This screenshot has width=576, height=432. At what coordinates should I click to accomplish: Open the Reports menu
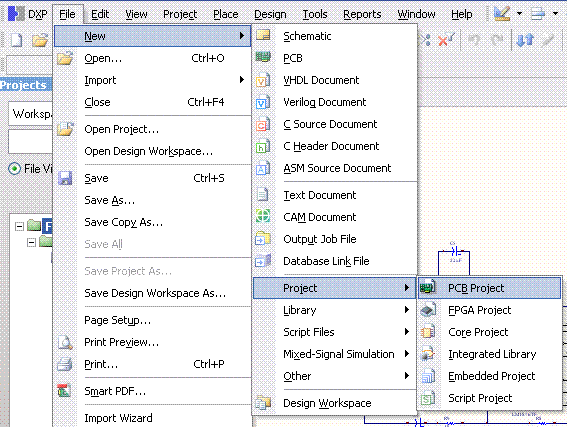click(x=362, y=14)
